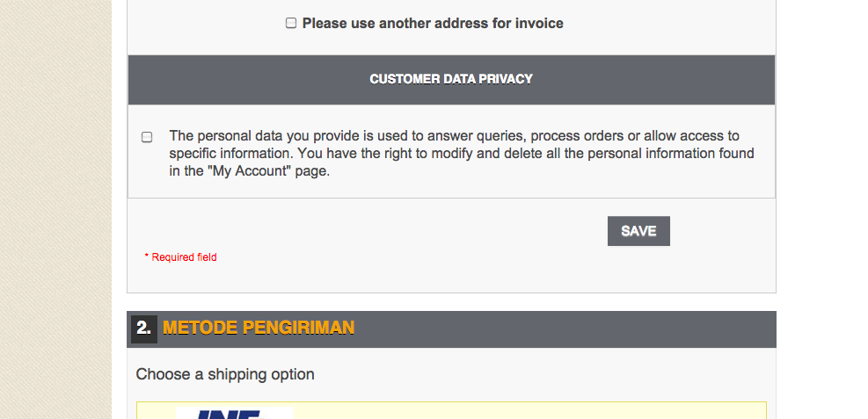Click the partially visible JNE courier logo

[233, 413]
